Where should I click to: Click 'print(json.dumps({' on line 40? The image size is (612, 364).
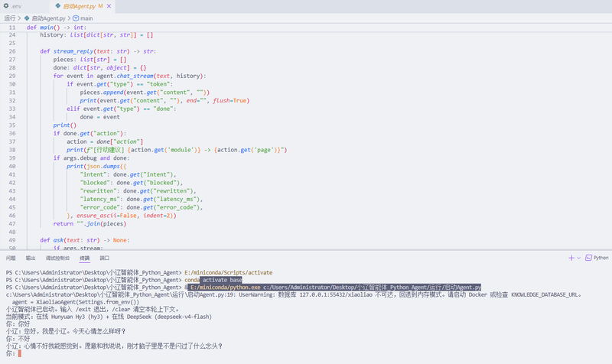[x=96, y=166]
